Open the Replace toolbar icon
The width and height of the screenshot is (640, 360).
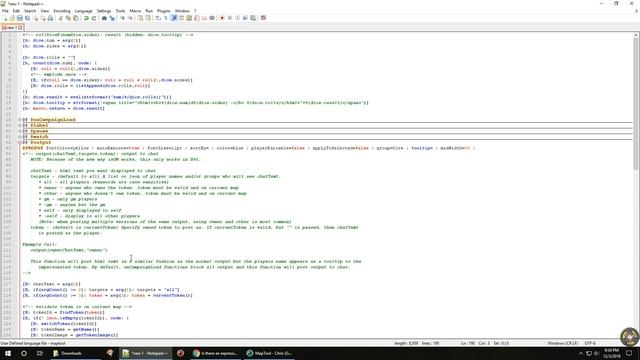113,18
